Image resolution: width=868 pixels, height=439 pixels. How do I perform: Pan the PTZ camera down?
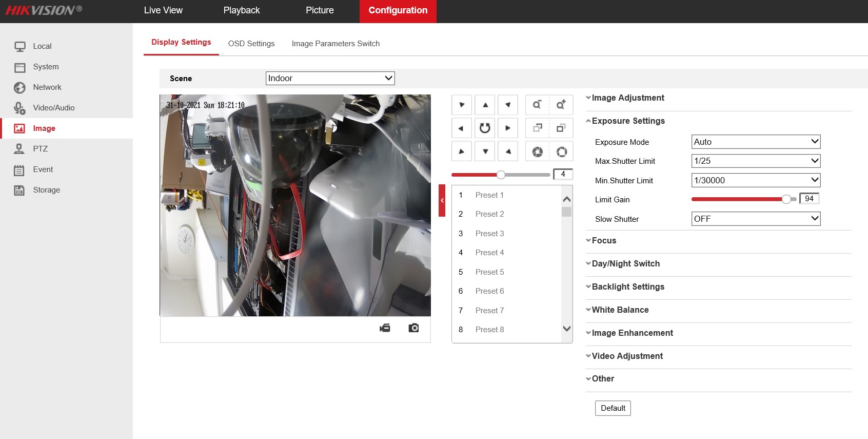[x=485, y=151]
